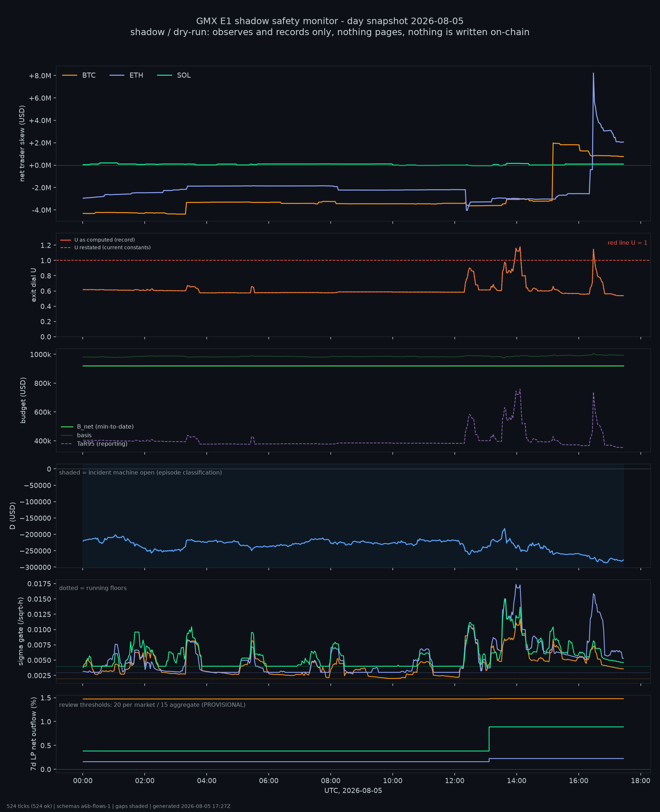The image size is (660, 812).
Task: Select the 'ETH' legend label
Action: point(136,75)
